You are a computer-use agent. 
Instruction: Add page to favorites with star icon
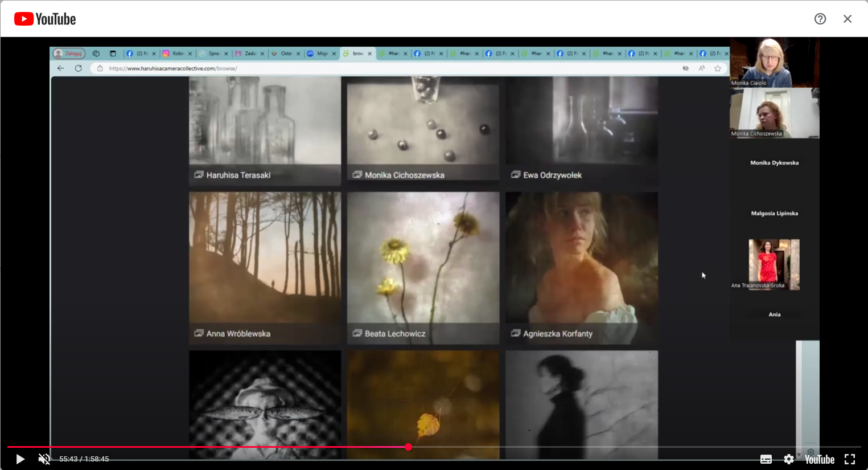(x=718, y=68)
